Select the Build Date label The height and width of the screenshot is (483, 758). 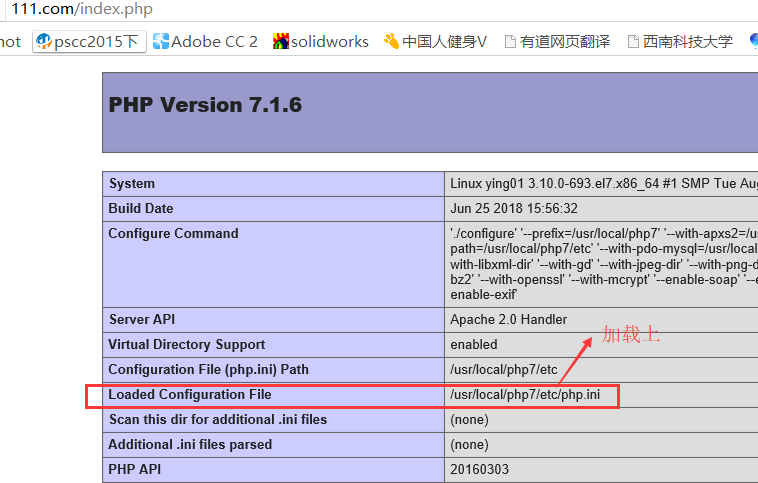pyautogui.click(x=141, y=208)
